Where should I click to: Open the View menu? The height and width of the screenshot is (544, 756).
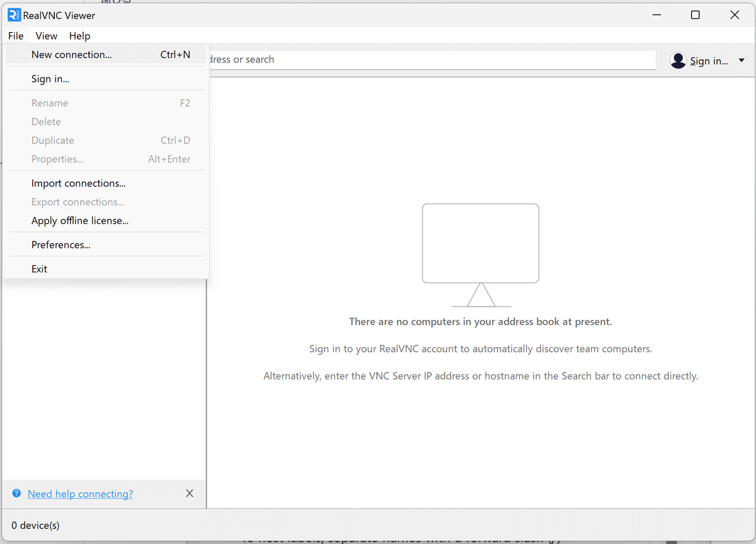(x=47, y=36)
